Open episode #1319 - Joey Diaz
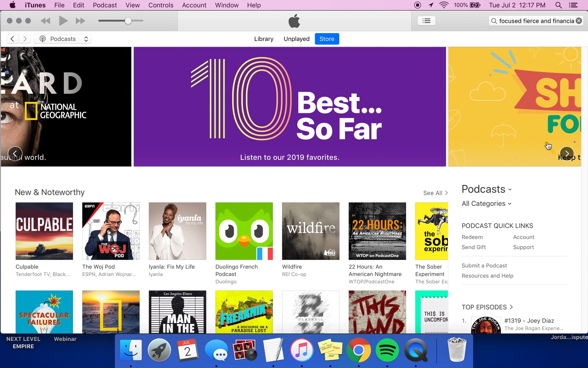This screenshot has height=368, width=588. point(529,321)
